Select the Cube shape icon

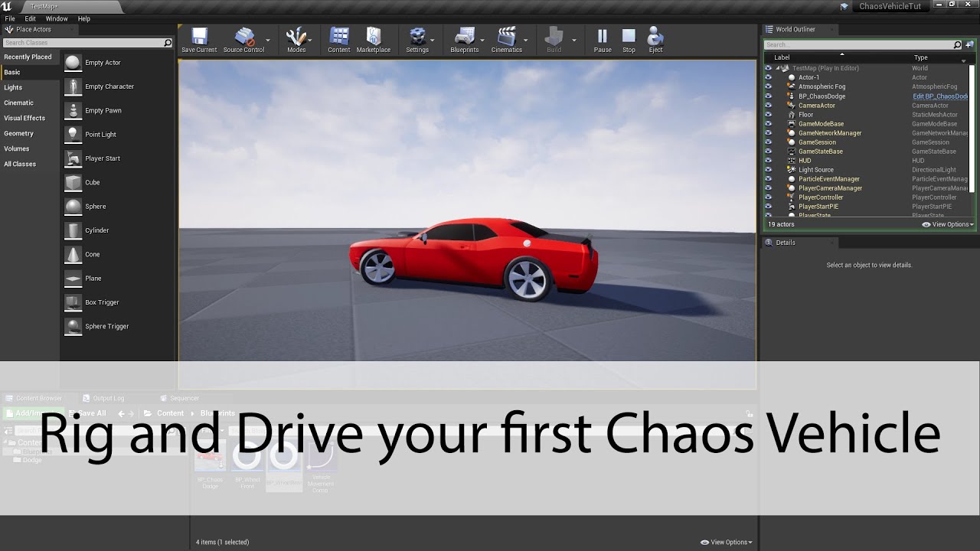coord(73,182)
